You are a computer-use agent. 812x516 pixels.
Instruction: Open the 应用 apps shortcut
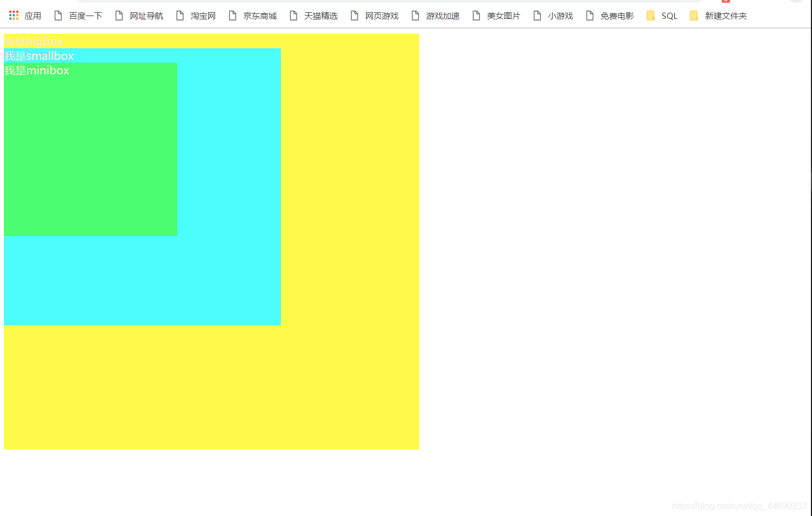pyautogui.click(x=25, y=16)
